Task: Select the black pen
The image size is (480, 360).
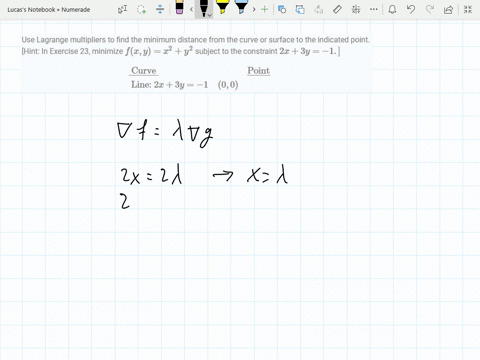Action: click(203, 8)
